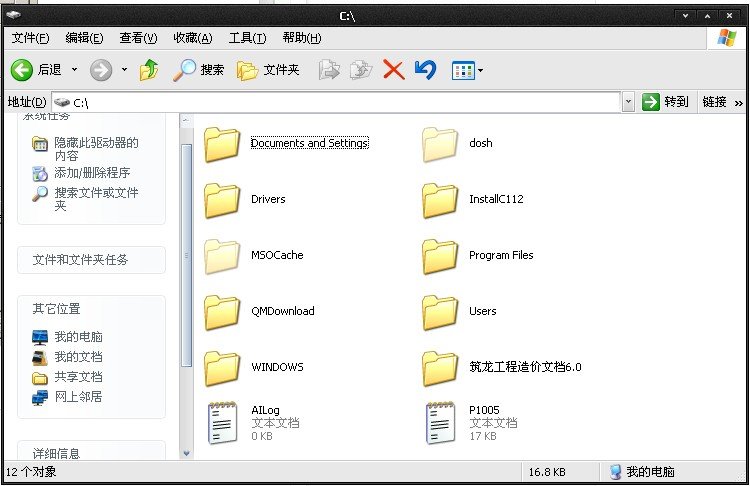Screen dimensions: 750x486
Task: Go up one folder level
Action: pyautogui.click(x=149, y=70)
